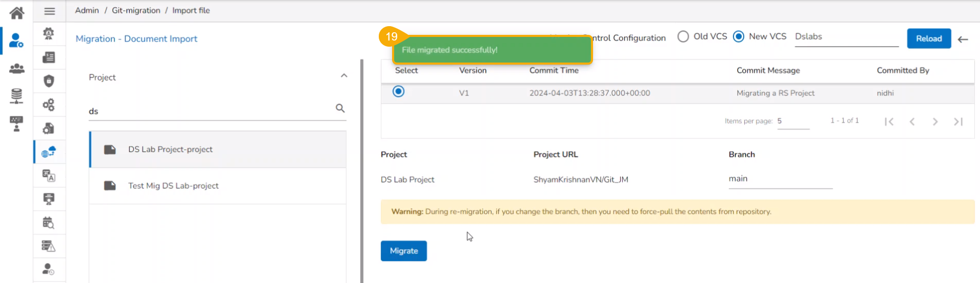Image resolution: width=980 pixels, height=283 pixels.
Task: Select the Git-migration globe cloud icon
Action: point(49,152)
